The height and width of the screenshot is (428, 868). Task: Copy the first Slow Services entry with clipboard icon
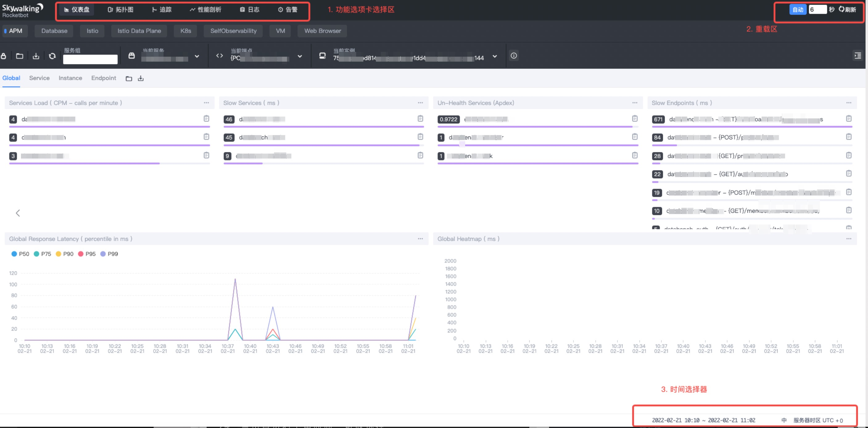click(420, 118)
